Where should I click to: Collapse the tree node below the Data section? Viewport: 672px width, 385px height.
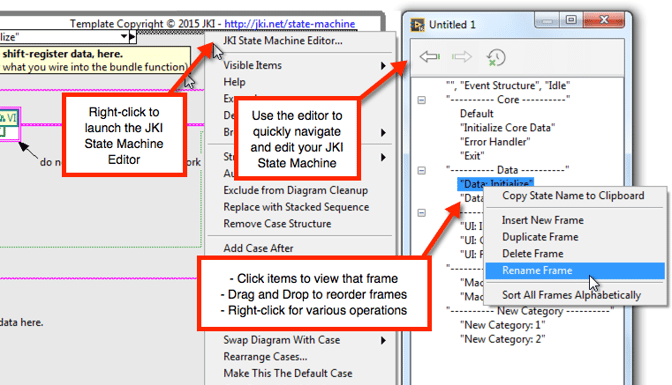point(422,213)
